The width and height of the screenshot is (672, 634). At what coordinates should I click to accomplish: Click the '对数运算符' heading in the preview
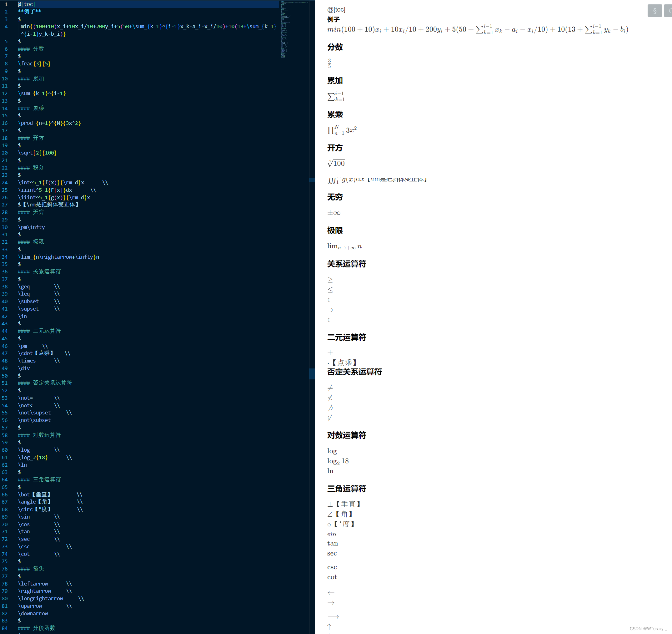(347, 435)
